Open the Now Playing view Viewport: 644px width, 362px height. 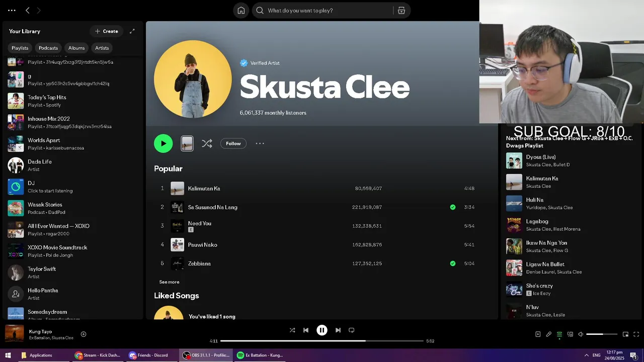pos(538,334)
